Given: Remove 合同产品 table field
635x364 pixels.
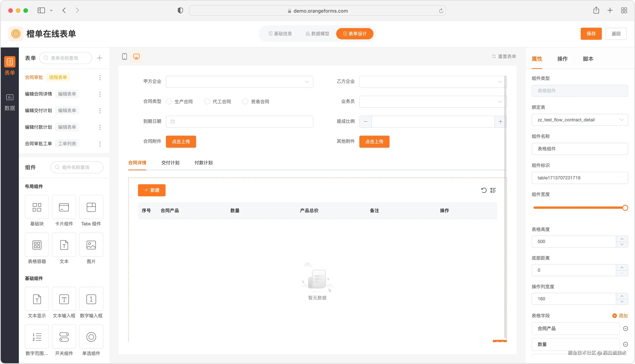Looking at the screenshot, I should (626, 329).
